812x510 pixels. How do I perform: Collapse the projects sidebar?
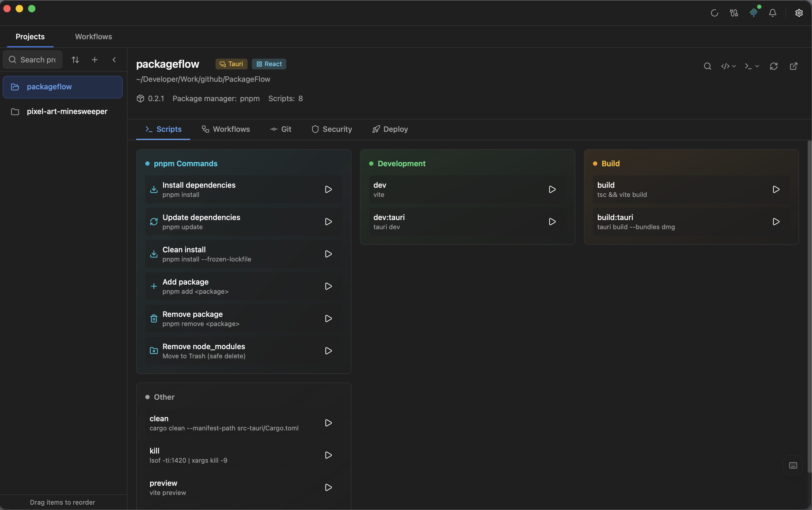click(114, 60)
